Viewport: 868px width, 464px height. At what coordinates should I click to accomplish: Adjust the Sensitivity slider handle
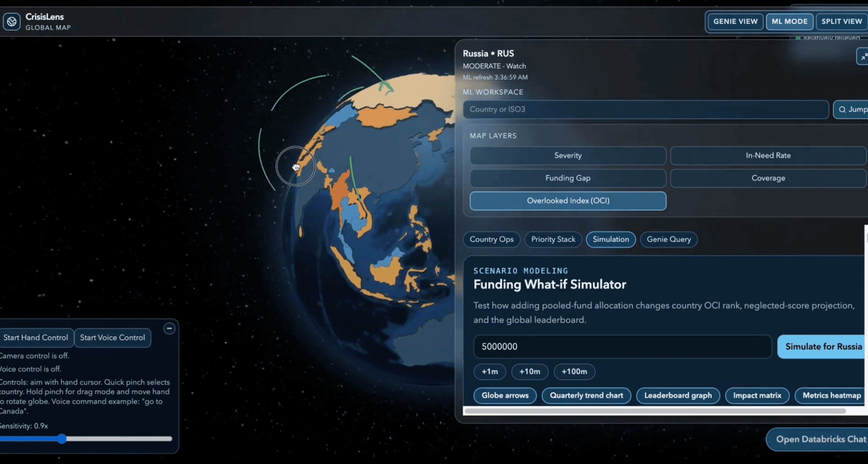click(62, 439)
